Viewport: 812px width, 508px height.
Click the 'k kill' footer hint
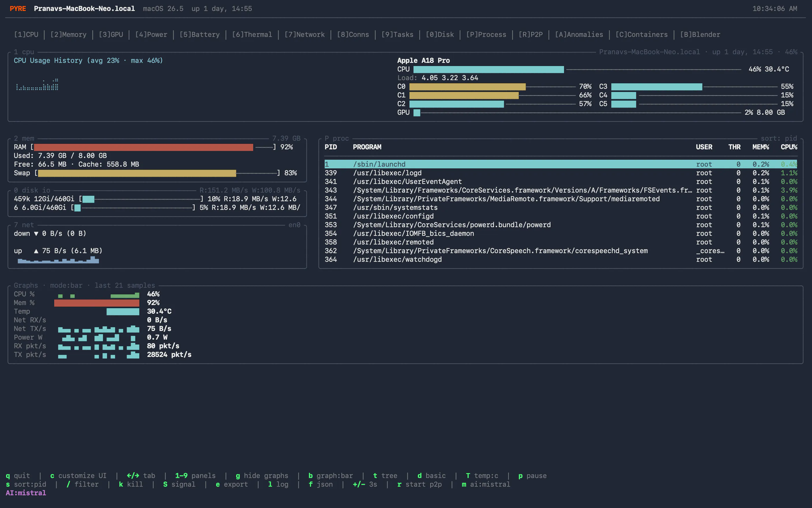pos(131,484)
